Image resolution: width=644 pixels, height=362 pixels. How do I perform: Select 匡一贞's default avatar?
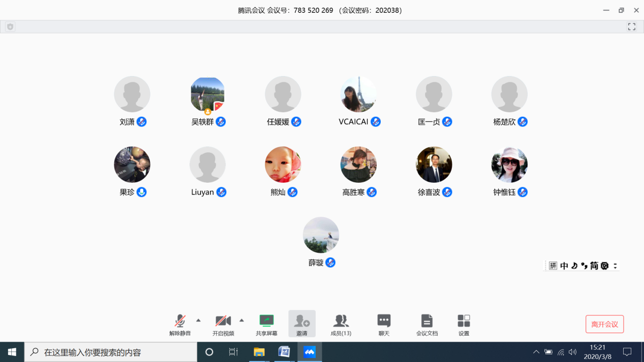434,94
